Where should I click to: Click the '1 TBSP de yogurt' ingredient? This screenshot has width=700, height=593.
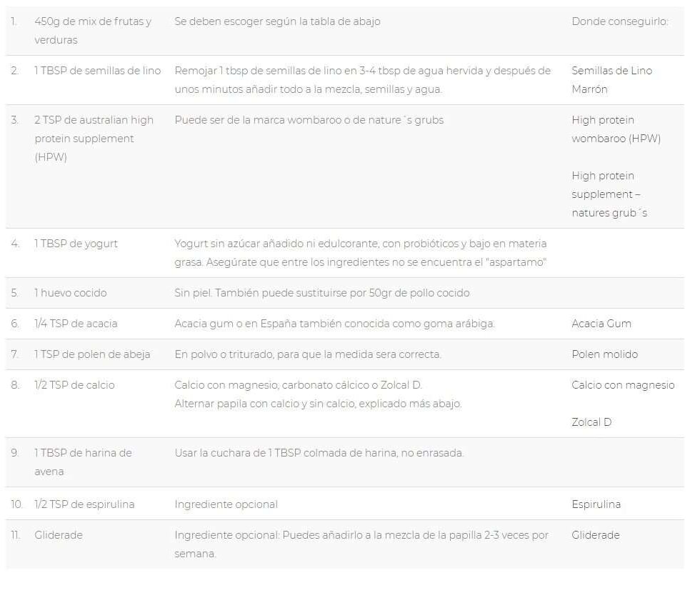coord(76,244)
